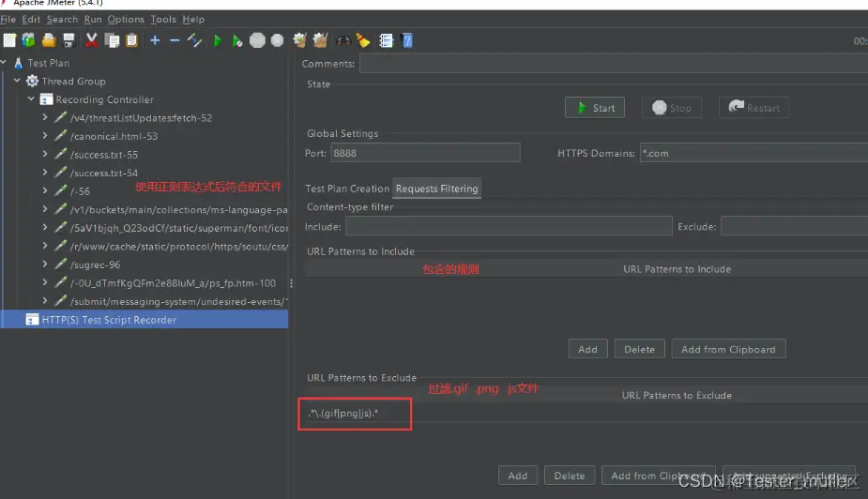Open the Tools menu

coord(163,20)
